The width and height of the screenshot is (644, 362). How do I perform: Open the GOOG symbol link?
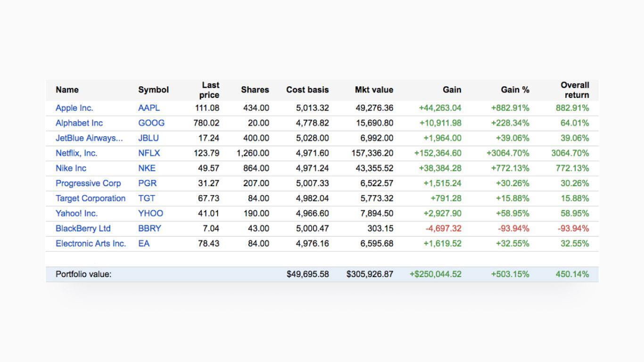tap(151, 123)
